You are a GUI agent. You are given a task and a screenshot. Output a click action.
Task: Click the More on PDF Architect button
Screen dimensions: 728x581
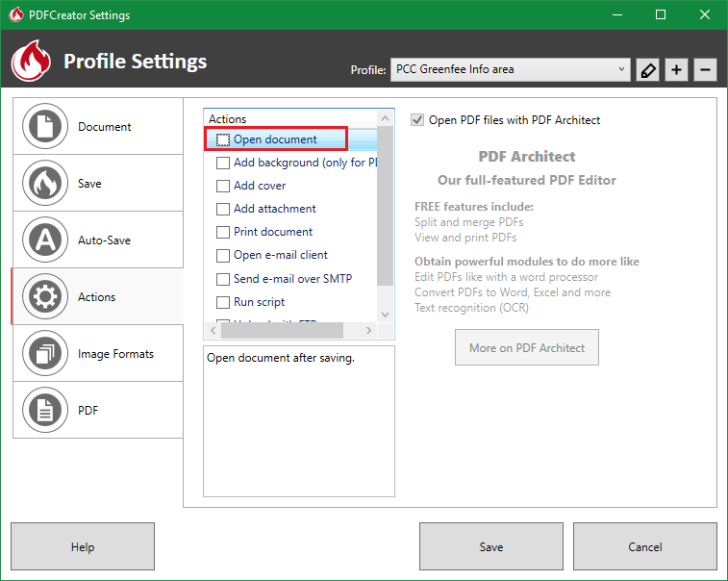[526, 348]
